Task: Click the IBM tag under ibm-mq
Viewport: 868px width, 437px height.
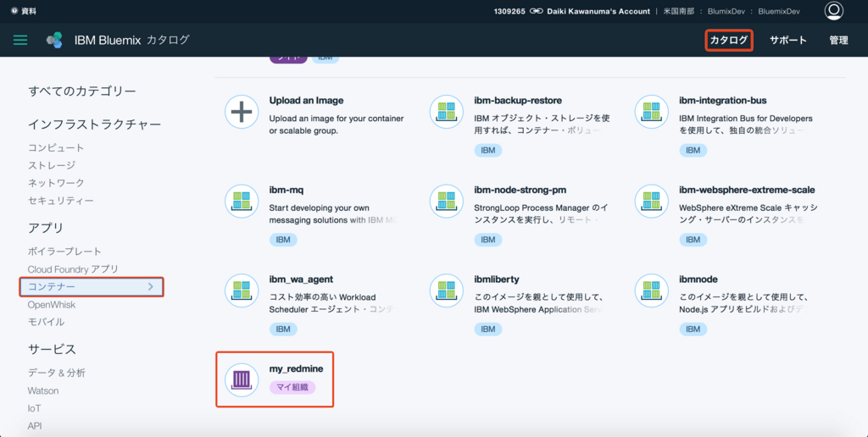Action: 283,240
